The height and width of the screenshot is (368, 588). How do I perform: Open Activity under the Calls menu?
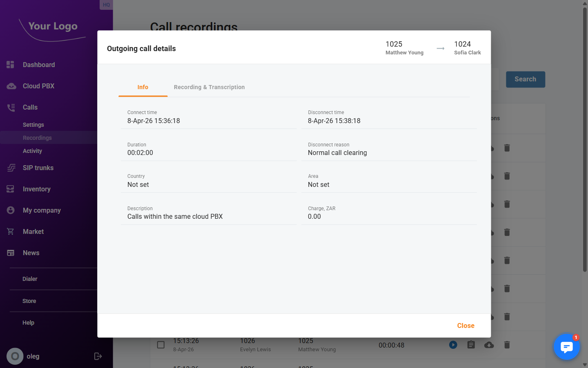click(32, 150)
